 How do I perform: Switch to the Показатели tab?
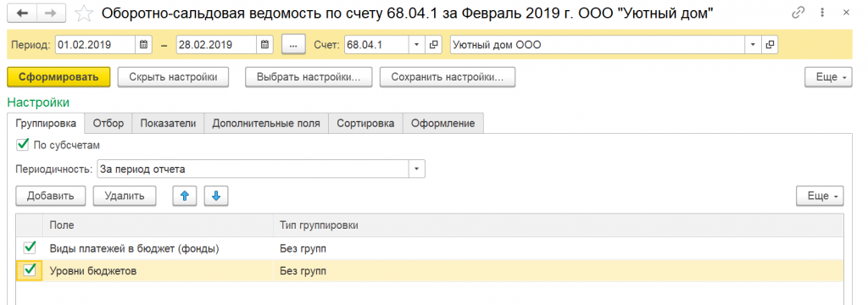pos(169,124)
